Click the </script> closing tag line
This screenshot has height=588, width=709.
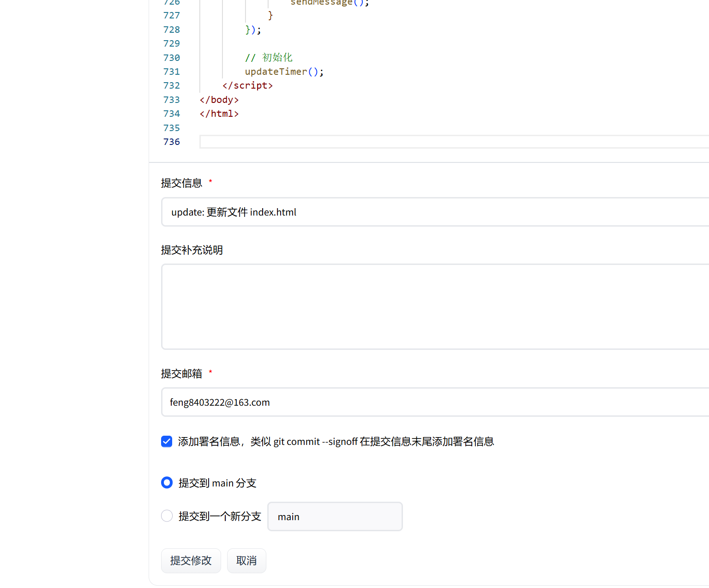(x=247, y=85)
